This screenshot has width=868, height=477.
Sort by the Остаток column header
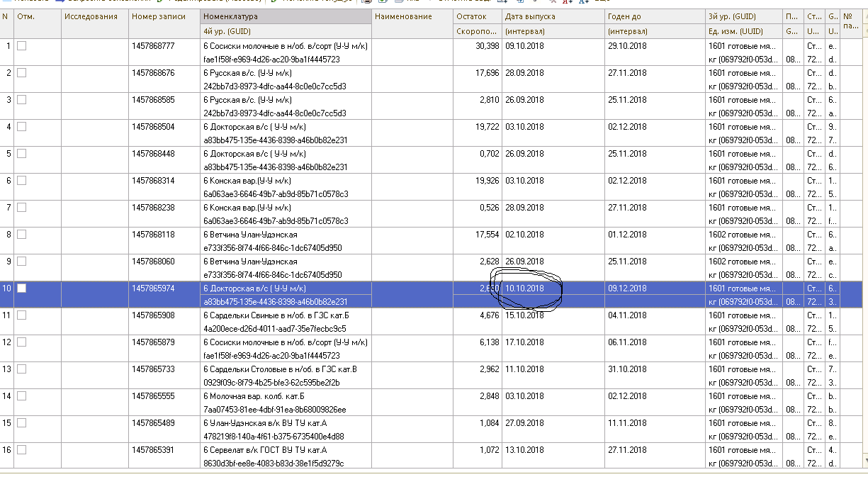coord(478,16)
